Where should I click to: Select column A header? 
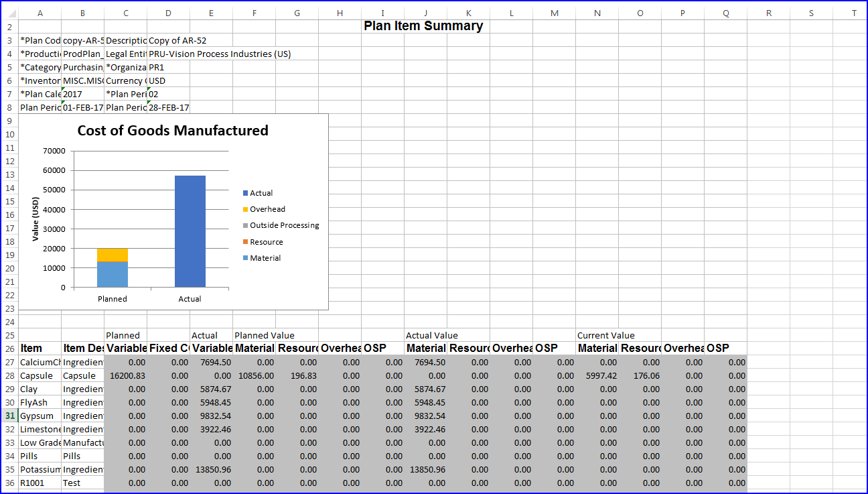[x=40, y=13]
